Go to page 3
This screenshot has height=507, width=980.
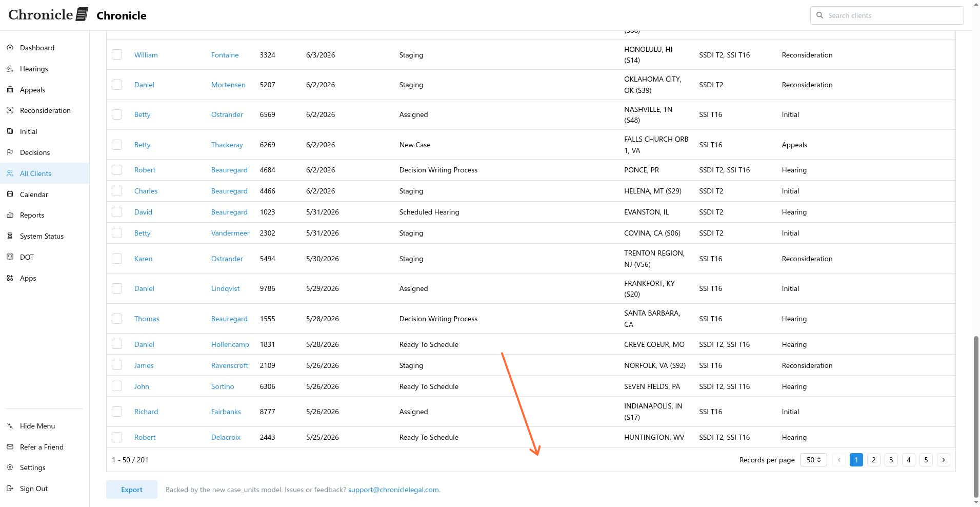tap(891, 460)
